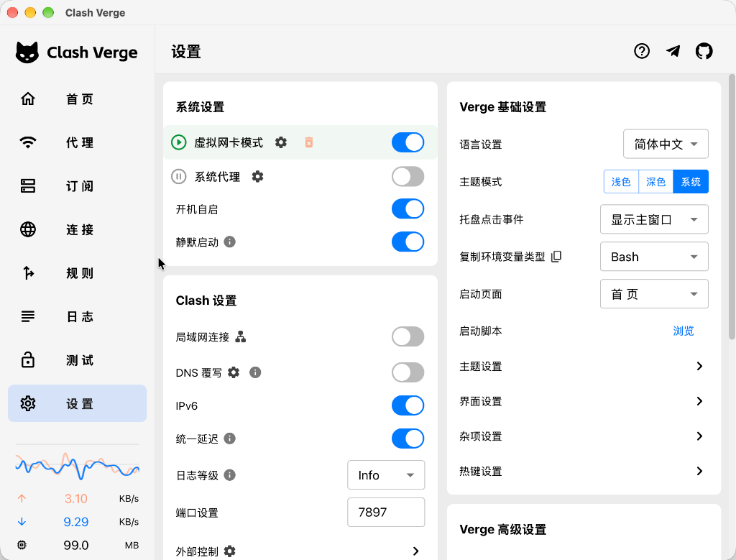Image resolution: width=736 pixels, height=560 pixels.
Task: Click the globe icon for 连接
Action: click(x=28, y=229)
